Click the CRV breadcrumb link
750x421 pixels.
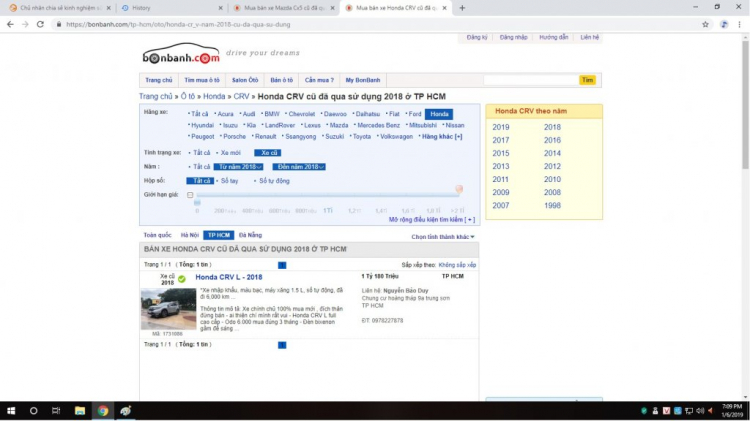(241, 96)
